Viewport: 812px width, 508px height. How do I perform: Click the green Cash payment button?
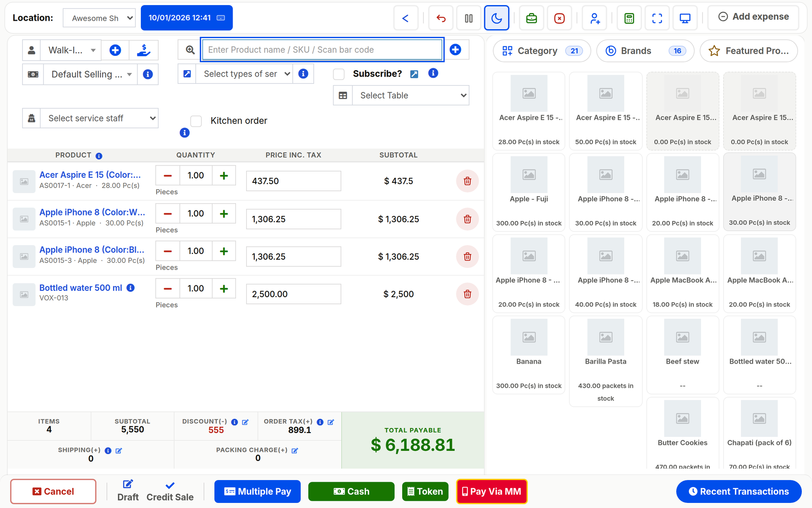click(351, 491)
